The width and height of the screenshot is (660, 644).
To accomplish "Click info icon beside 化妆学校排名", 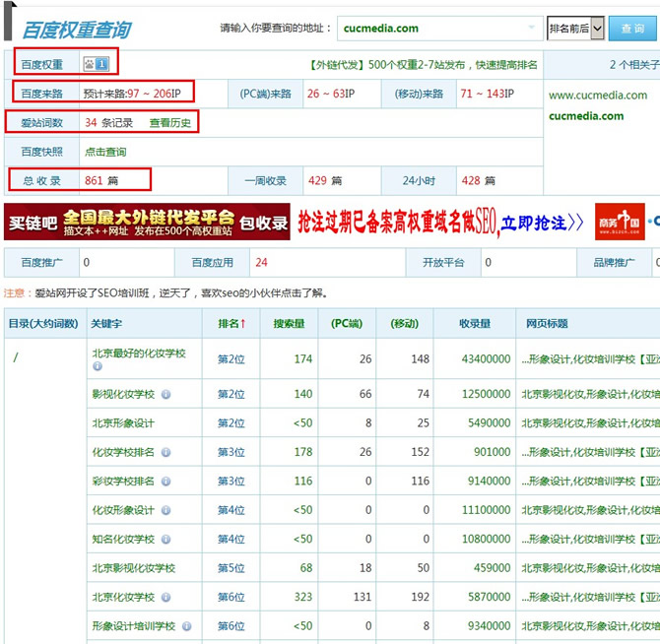I will point(175,452).
